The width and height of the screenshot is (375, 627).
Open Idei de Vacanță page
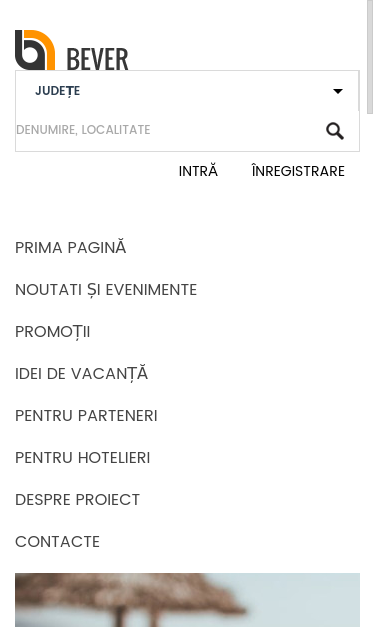coord(82,373)
